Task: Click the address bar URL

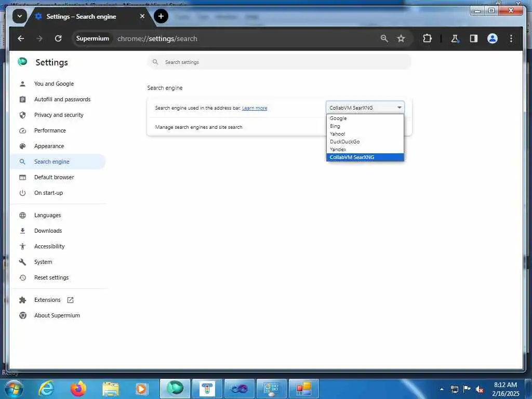Action: click(x=157, y=38)
